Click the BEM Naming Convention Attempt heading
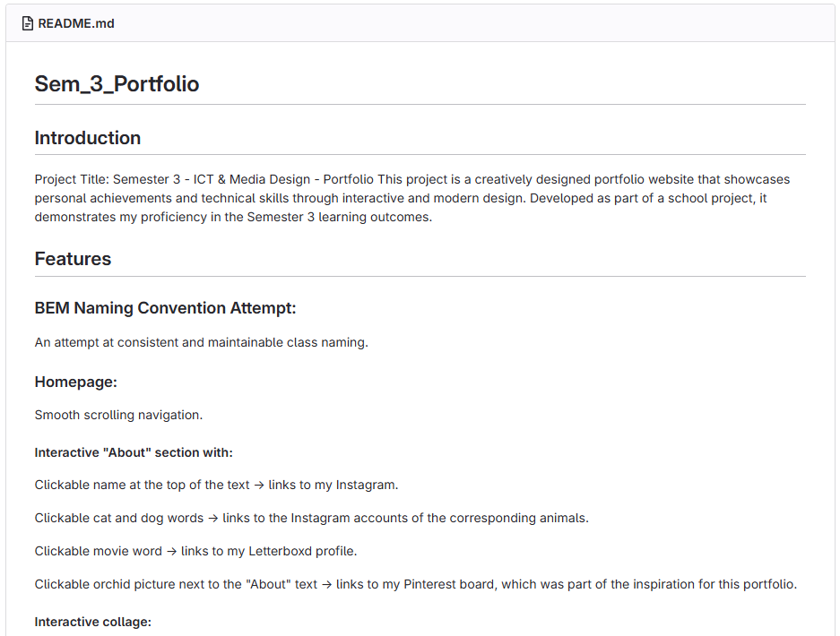The image size is (840, 636). point(166,308)
